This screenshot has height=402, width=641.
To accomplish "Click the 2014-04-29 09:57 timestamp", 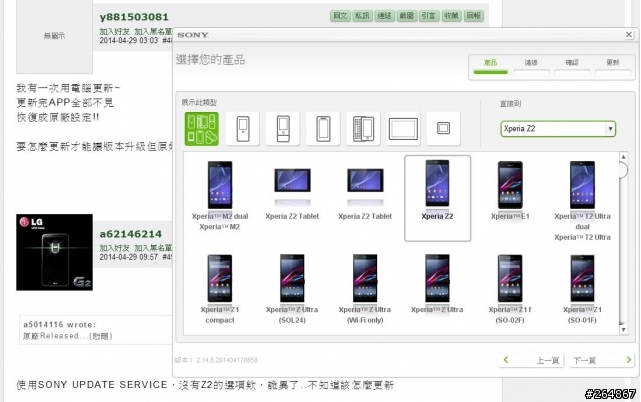I will (x=129, y=257).
